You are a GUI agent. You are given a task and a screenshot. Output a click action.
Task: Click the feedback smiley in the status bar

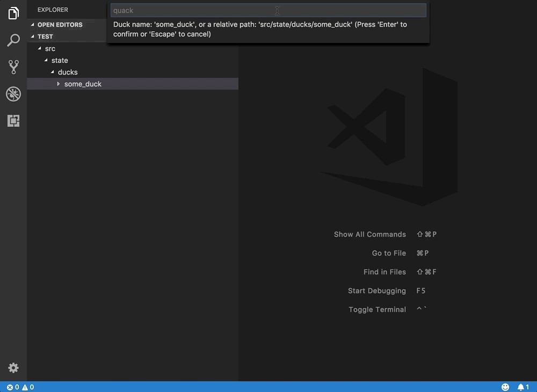click(505, 387)
